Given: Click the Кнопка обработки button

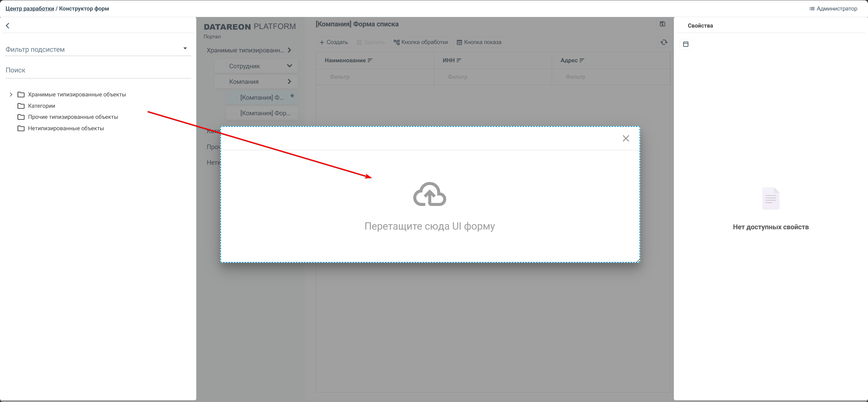Looking at the screenshot, I should coord(421,42).
